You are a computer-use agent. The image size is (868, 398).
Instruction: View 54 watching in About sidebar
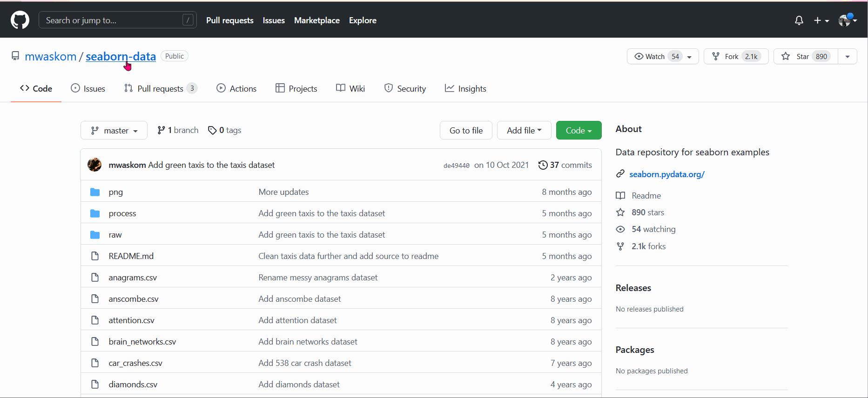646,229
